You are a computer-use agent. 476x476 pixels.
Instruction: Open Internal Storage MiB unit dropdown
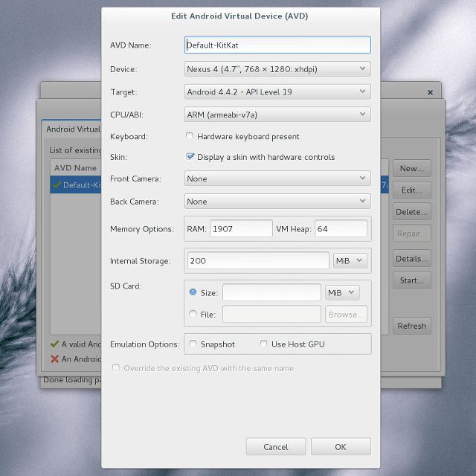pos(350,260)
